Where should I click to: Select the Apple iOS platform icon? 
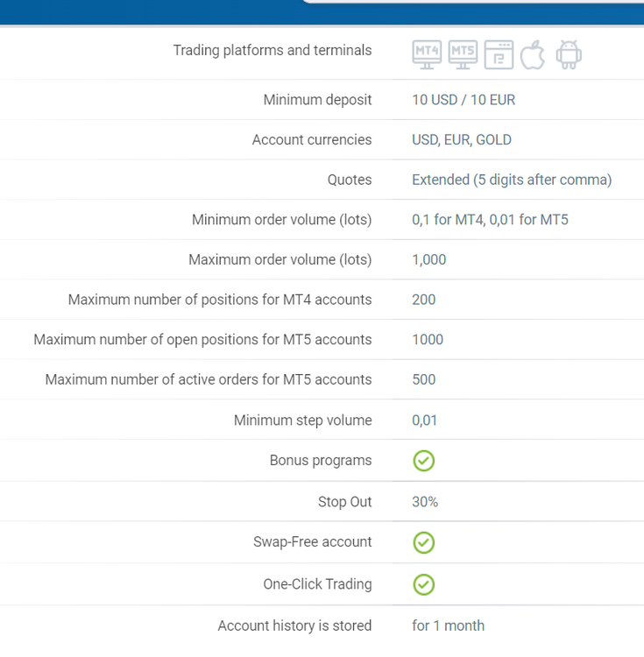coord(533,55)
